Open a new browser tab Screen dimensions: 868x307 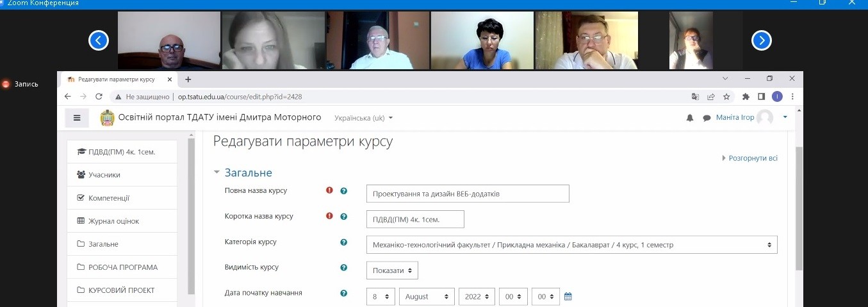coord(188,79)
